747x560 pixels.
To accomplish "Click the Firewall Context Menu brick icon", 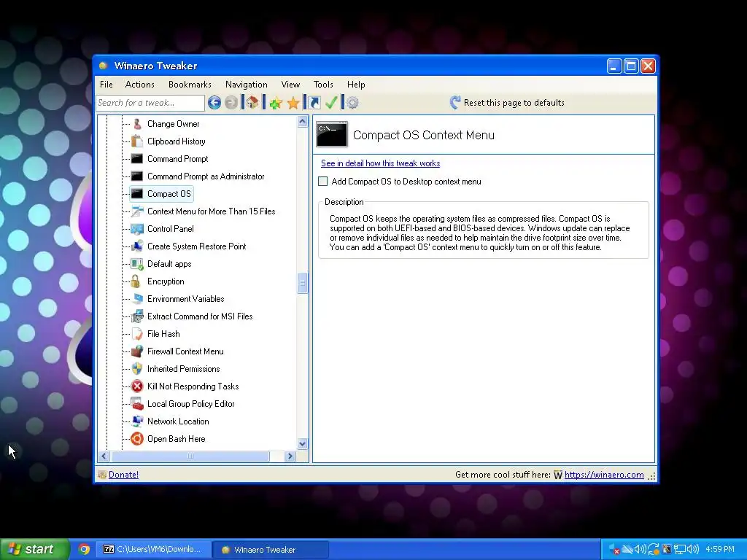I will 137,351.
